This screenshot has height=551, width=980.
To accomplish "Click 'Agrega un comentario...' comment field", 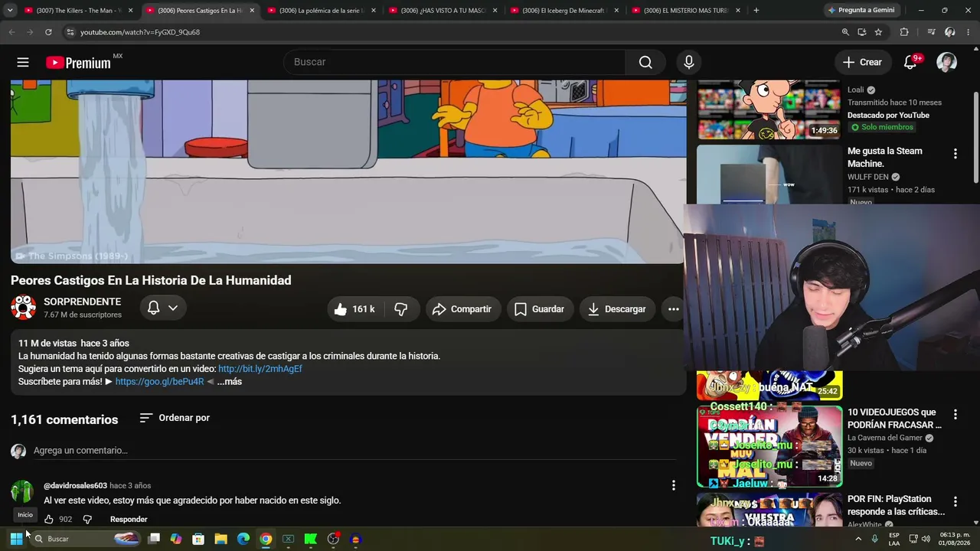I will click(x=354, y=451).
